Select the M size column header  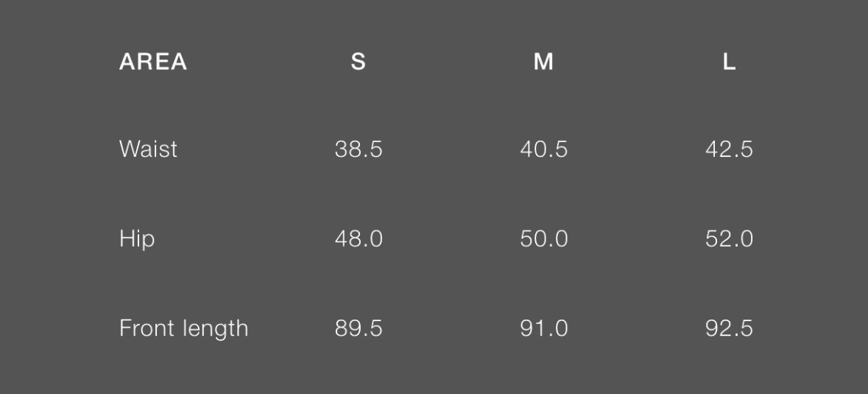[543, 62]
